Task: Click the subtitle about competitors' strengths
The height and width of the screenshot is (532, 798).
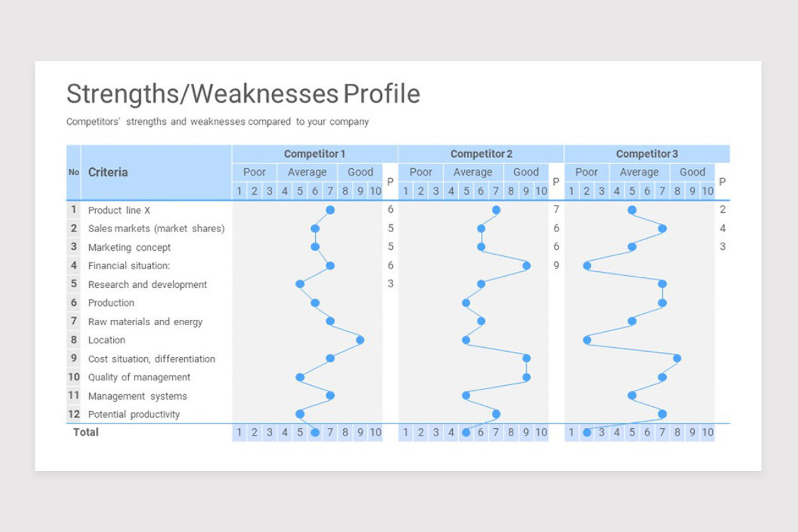Action: click(217, 122)
